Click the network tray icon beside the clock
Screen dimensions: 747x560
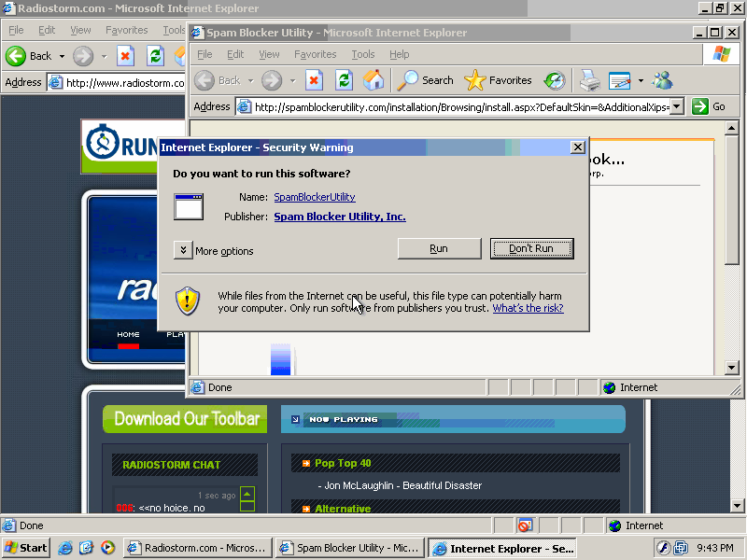click(681, 548)
